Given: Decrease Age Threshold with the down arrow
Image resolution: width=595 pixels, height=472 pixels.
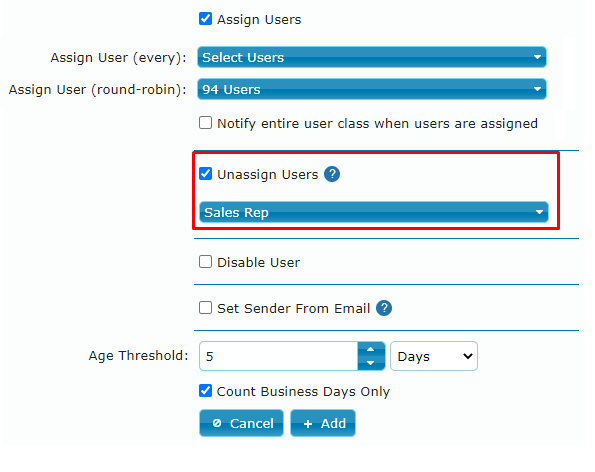Looking at the screenshot, I should [x=371, y=363].
